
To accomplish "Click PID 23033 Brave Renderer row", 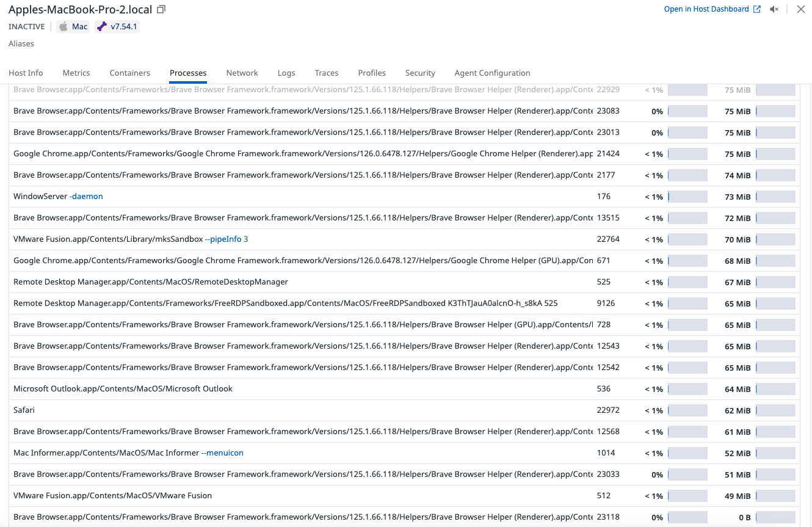I will [x=404, y=474].
